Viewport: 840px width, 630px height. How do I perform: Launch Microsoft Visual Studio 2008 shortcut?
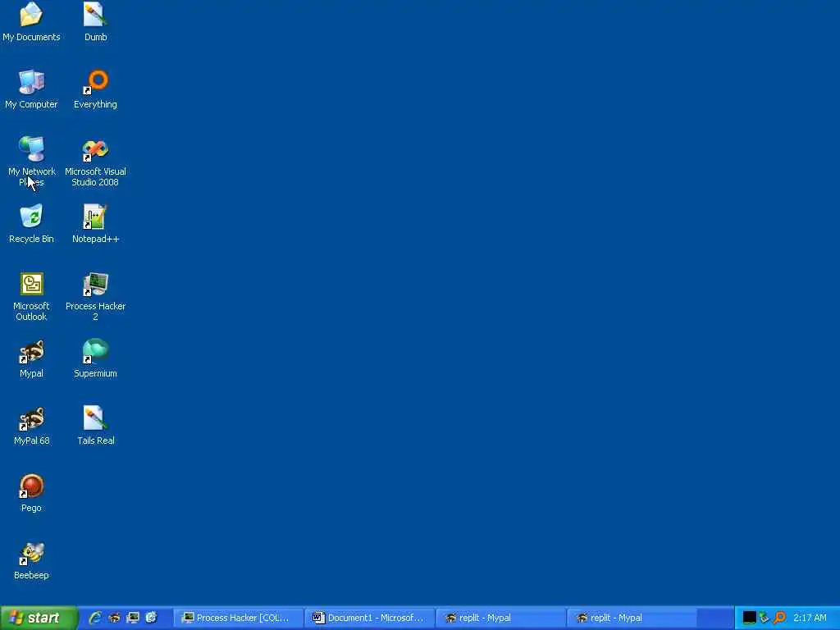pyautogui.click(x=95, y=161)
